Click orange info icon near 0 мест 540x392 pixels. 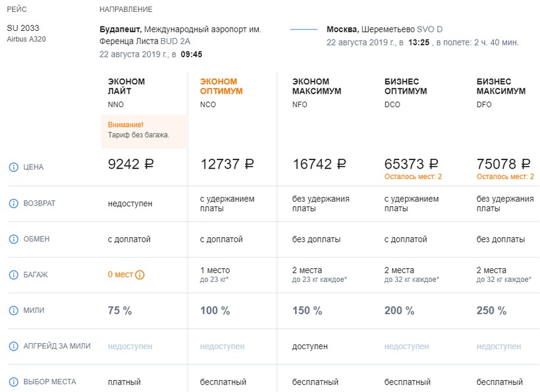[140, 275]
